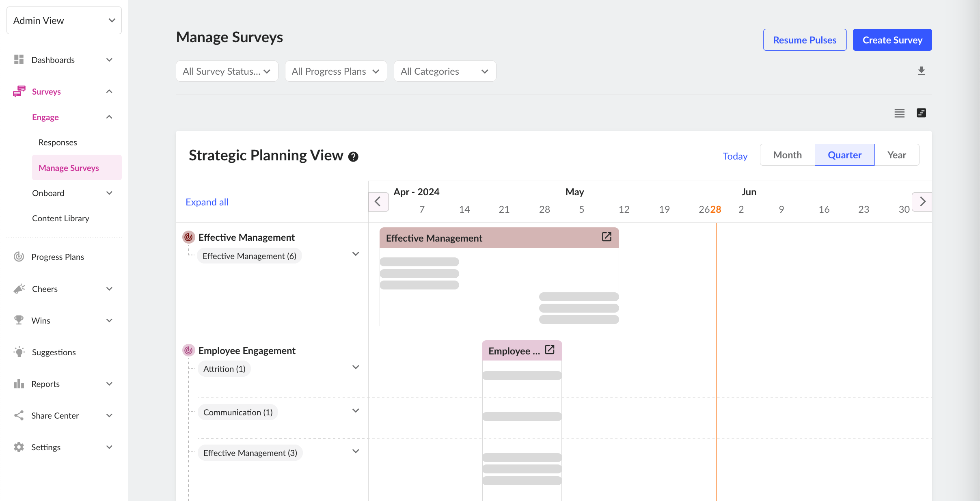Screen dimensions: 980x501
Task: Go to next timeline period arrow
Action: tap(922, 201)
